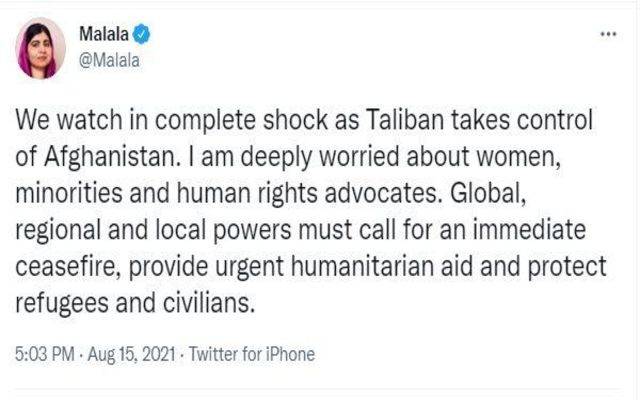Click the word minorities in the tweet
640x400 pixels.
[69, 193]
